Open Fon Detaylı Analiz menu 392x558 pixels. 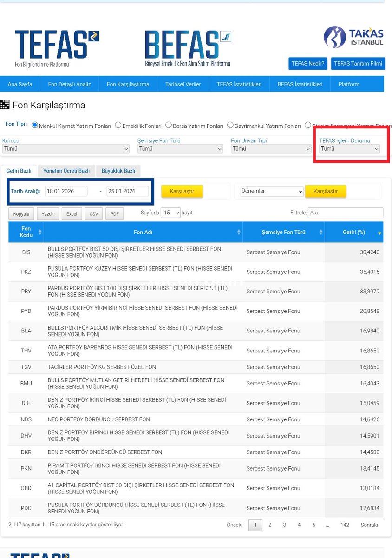70,84
